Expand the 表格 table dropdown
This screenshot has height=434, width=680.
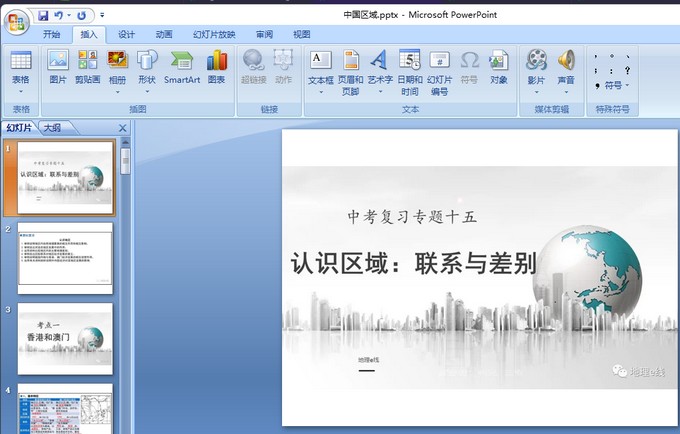(x=20, y=91)
